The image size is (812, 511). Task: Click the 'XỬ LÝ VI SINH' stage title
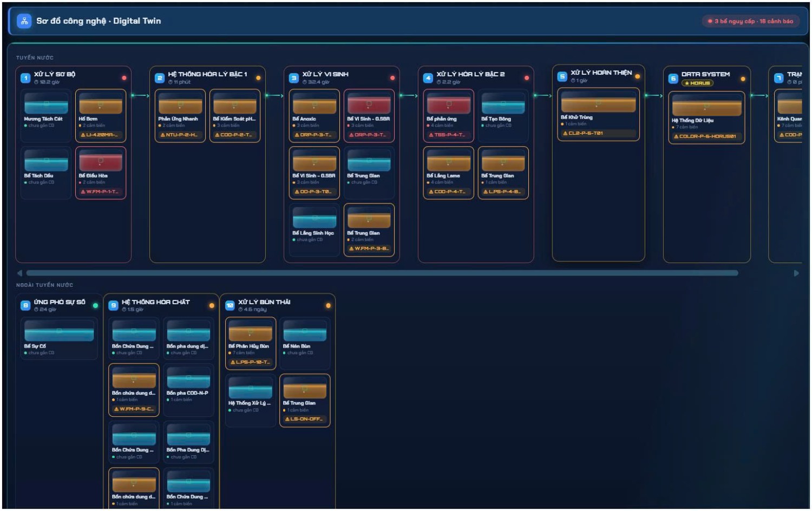(x=325, y=74)
